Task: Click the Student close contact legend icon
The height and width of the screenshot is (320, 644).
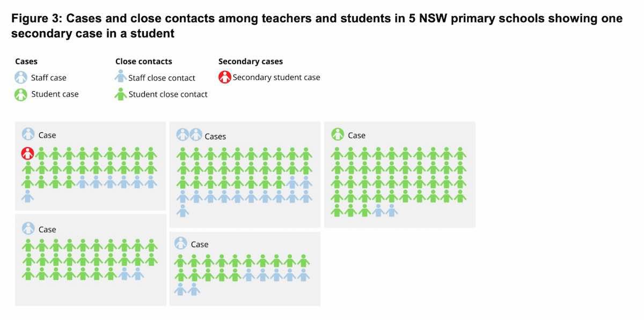Action: [x=121, y=93]
